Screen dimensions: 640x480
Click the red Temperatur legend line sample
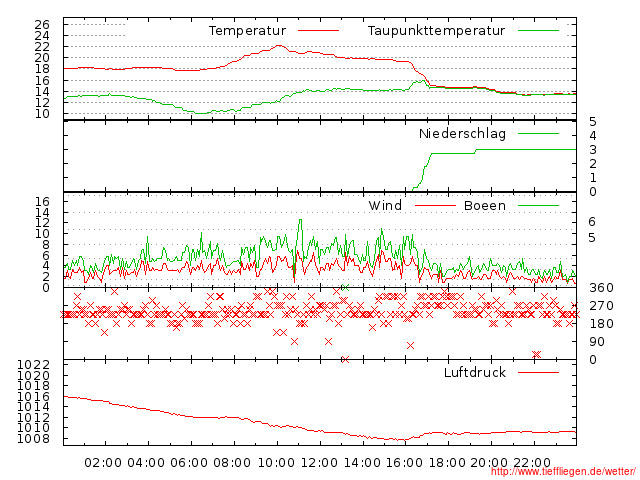318,31
